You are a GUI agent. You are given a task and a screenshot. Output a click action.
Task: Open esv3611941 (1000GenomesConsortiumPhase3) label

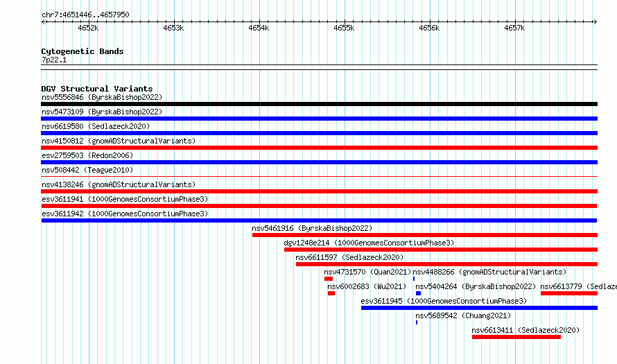[125, 199]
